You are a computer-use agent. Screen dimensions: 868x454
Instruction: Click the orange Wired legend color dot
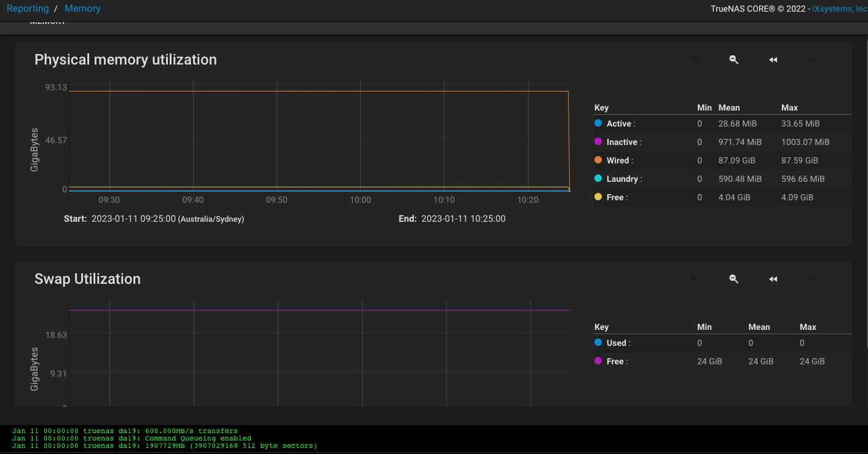(x=598, y=160)
